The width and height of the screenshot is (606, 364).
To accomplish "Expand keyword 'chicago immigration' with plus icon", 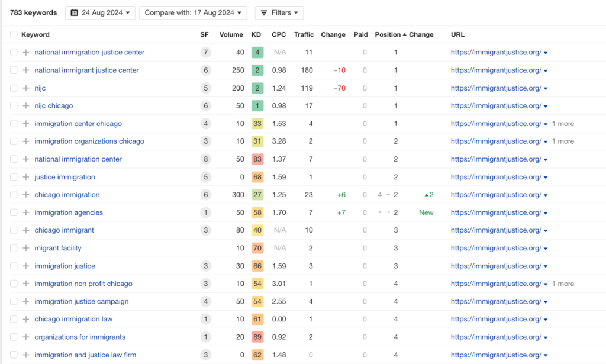I will (26, 195).
